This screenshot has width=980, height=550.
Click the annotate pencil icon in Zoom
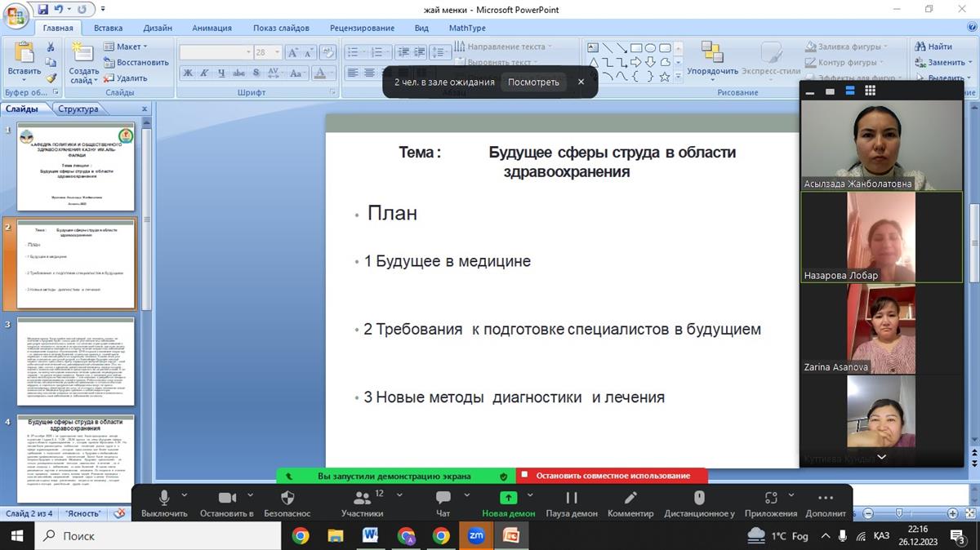pos(630,498)
